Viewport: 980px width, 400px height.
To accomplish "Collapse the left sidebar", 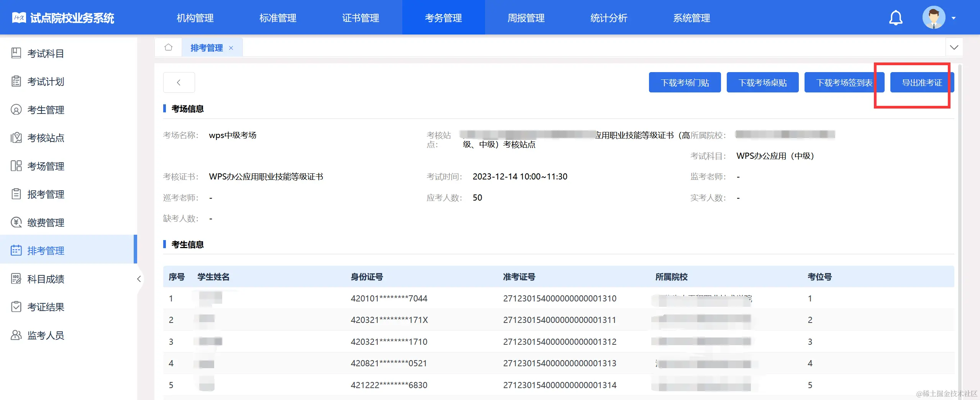I will click(139, 279).
